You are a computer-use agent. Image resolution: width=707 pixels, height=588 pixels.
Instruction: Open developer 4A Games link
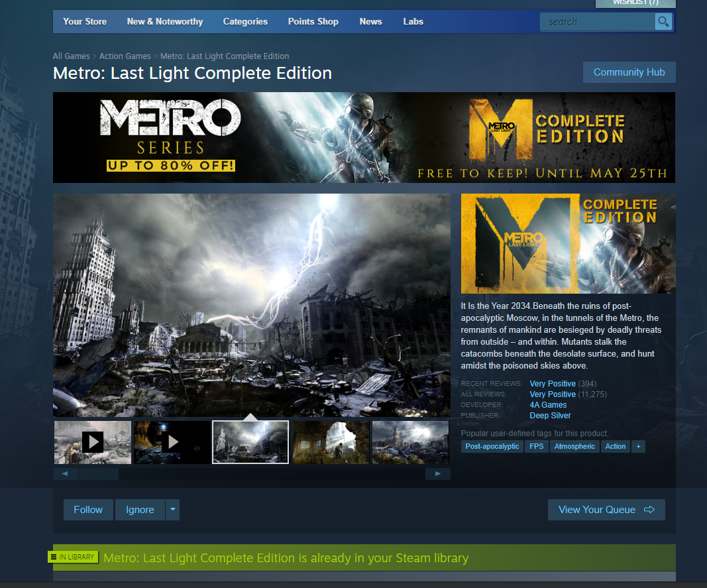548,405
